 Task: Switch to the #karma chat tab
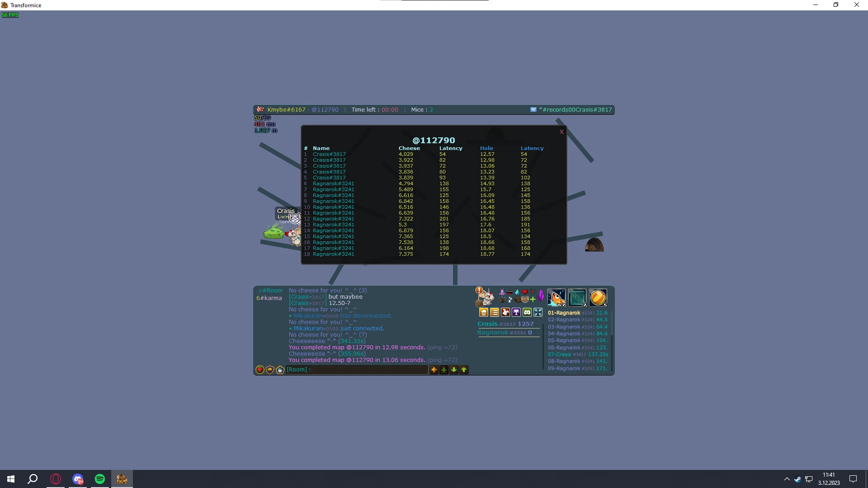click(x=269, y=298)
